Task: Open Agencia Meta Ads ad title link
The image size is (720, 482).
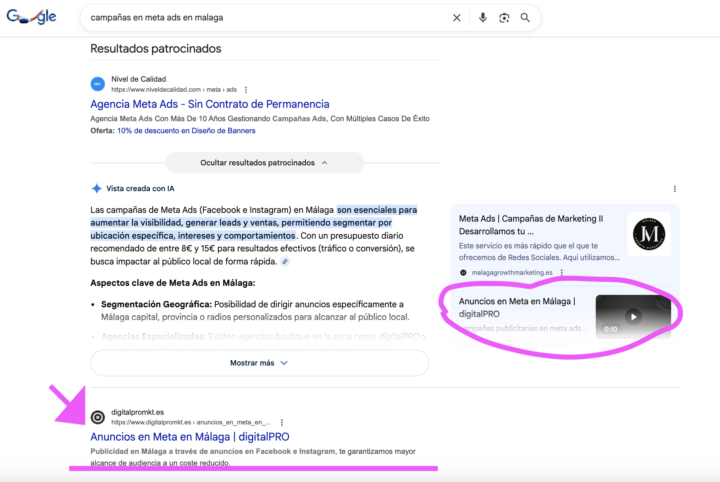Action: pyautogui.click(x=210, y=104)
